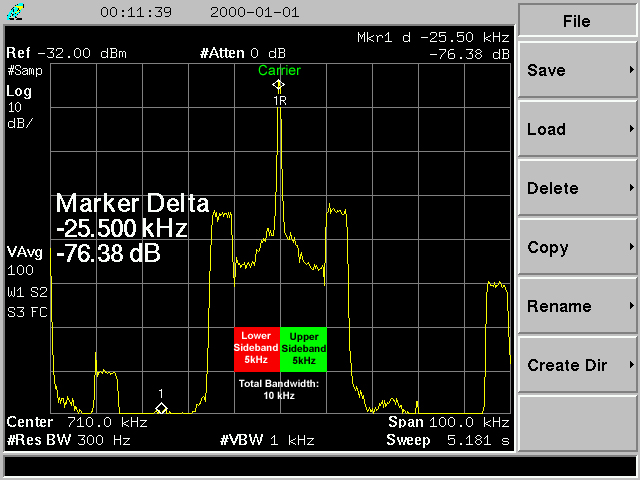The width and height of the screenshot is (640, 480).
Task: Click the 00:11:39 clock readout
Action: (x=136, y=12)
